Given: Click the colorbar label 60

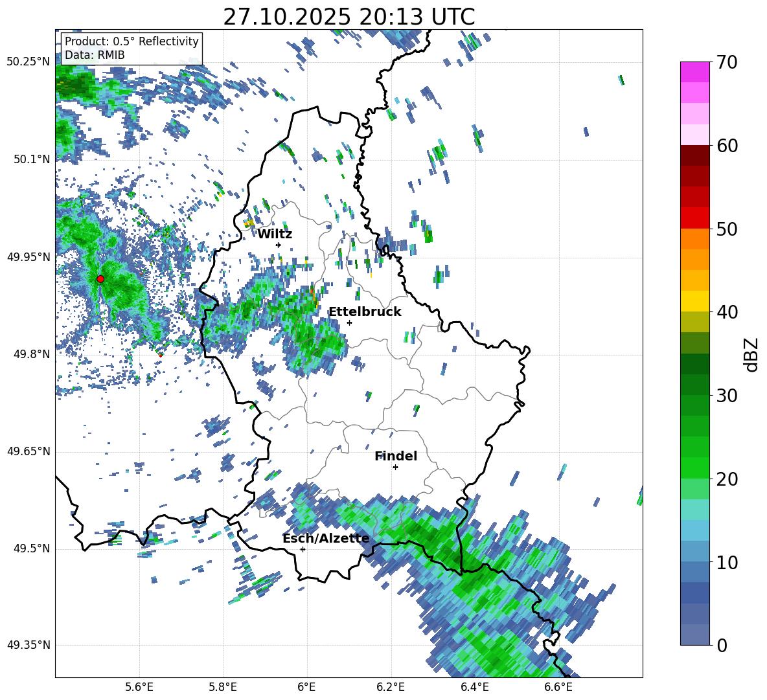Looking at the screenshot, I should pyautogui.click(x=727, y=146).
